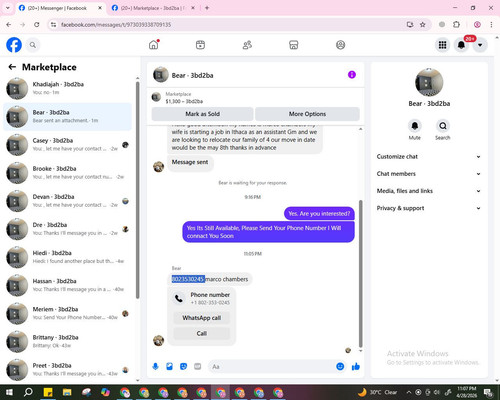Open taskbar search magnifier
Viewport: 500px width, 400px height.
[28, 392]
